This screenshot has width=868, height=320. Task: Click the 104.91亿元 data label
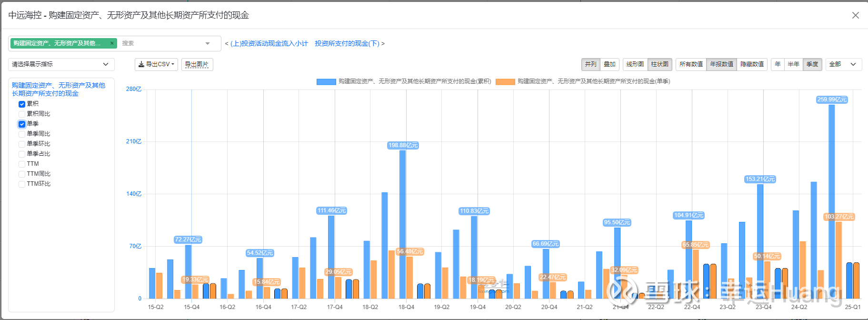[x=688, y=215]
